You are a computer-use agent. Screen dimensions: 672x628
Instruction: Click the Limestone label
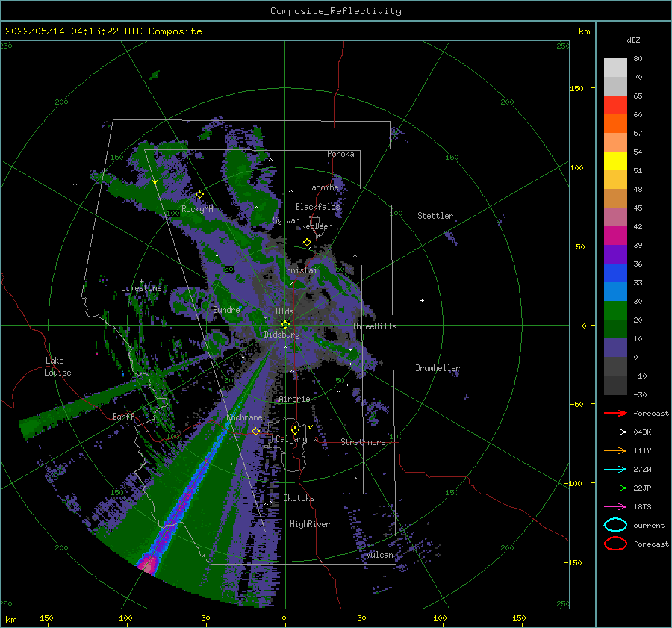tap(141, 288)
